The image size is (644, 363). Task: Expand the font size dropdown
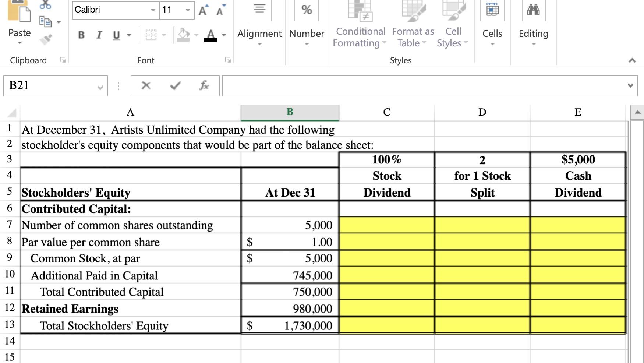point(187,11)
